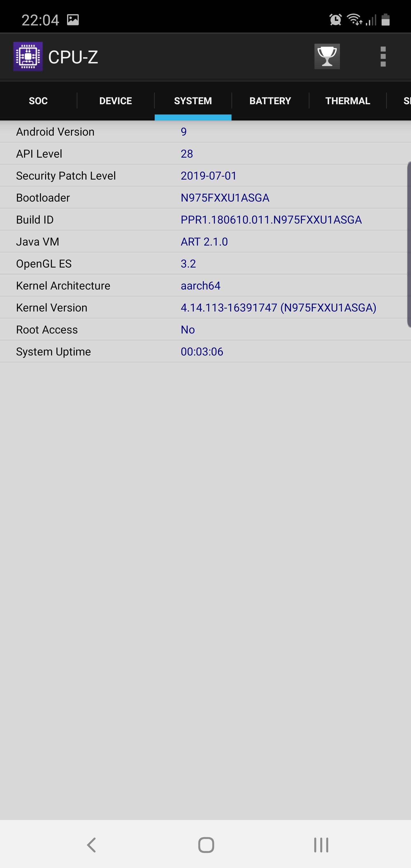Click the scrollbar handle on right edge

[x=409, y=245]
